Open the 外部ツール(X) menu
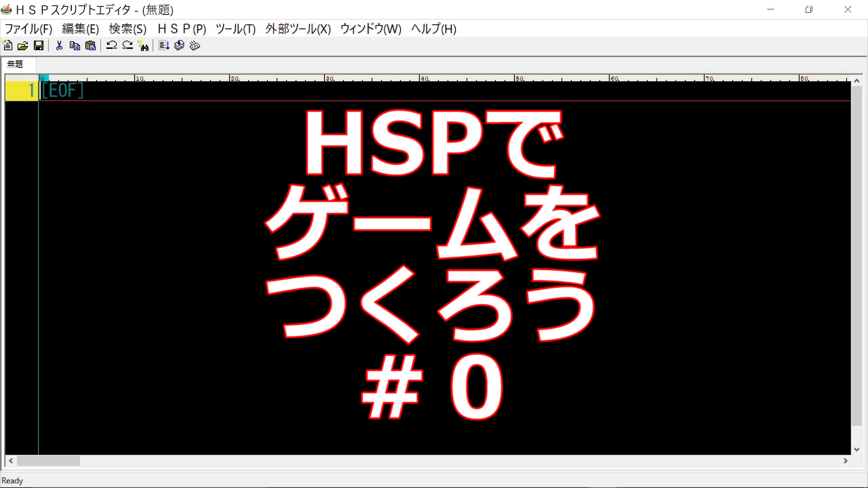This screenshot has width=868, height=488. (x=298, y=29)
